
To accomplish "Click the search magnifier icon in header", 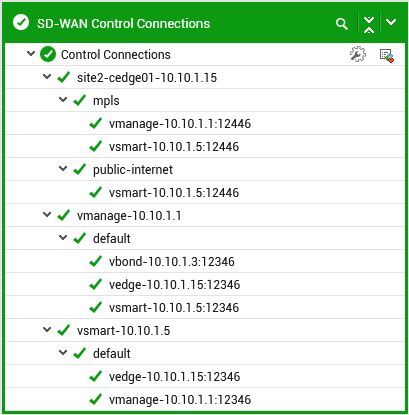I will click(x=342, y=24).
